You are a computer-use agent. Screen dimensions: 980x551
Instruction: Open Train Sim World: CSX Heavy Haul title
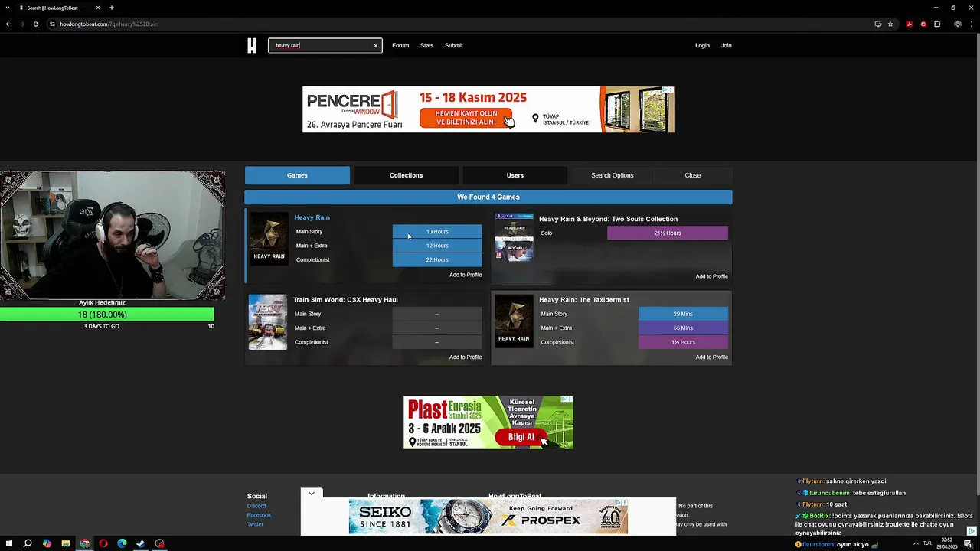click(x=345, y=299)
